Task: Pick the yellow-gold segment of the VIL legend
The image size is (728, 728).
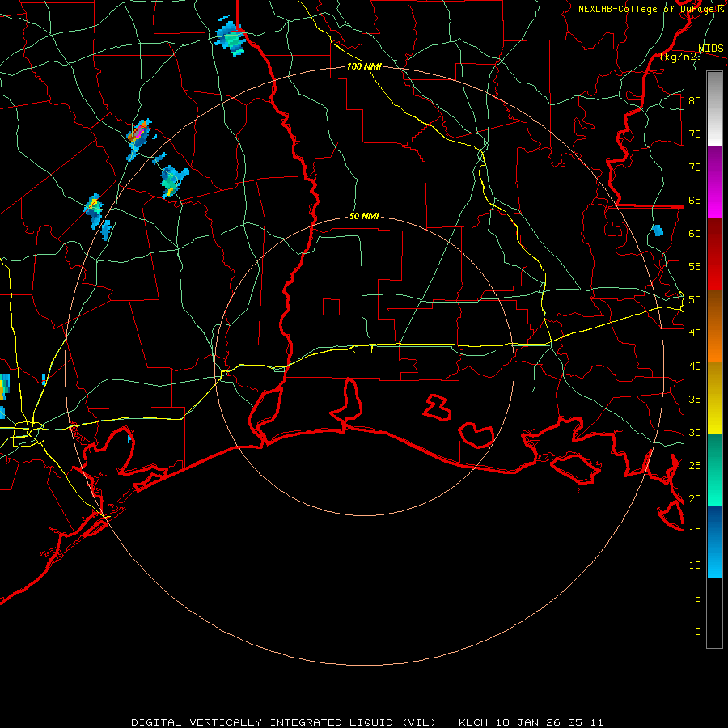Action: click(x=714, y=398)
